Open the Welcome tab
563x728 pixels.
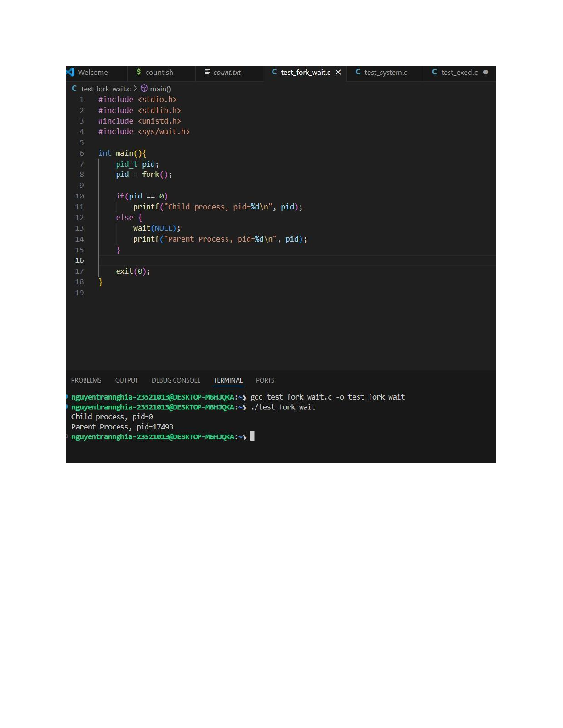click(93, 73)
